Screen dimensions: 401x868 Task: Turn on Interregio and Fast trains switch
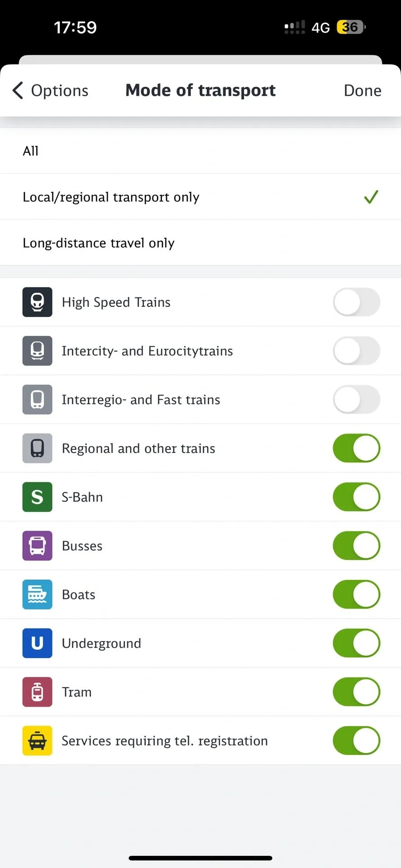click(x=356, y=400)
